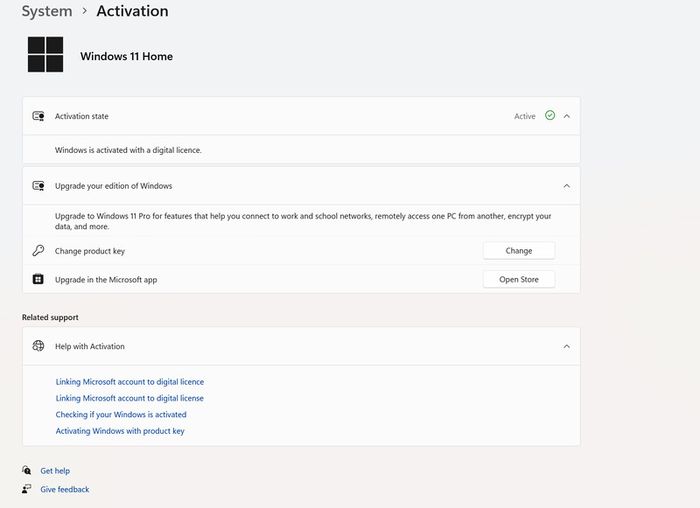
Task: Click the Upgrade to Windows 11 Pro description
Action: point(303,221)
